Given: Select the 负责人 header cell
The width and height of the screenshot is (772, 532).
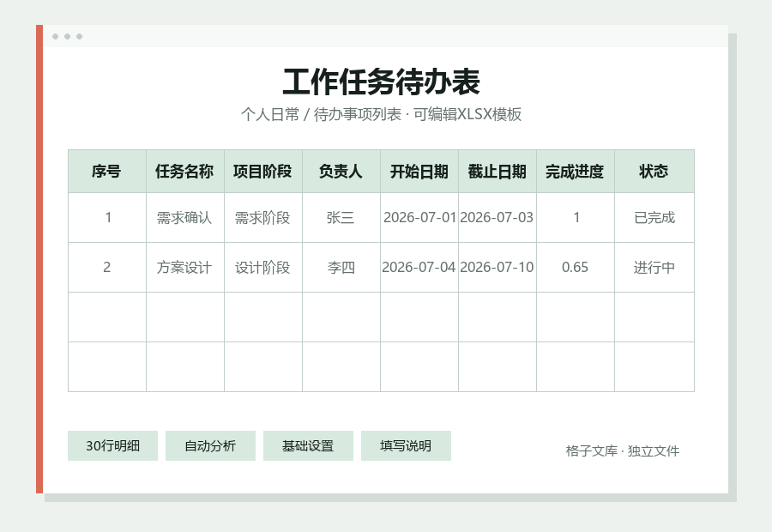Looking at the screenshot, I should click(341, 172).
